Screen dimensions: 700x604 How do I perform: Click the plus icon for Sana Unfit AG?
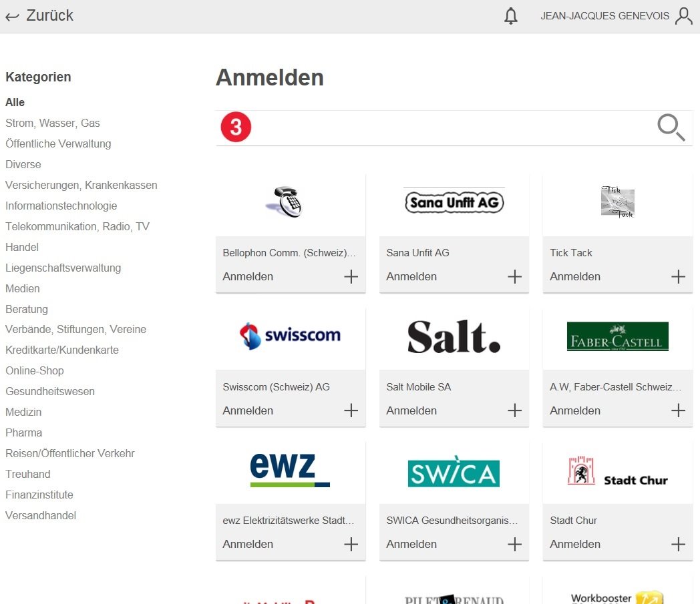(514, 276)
